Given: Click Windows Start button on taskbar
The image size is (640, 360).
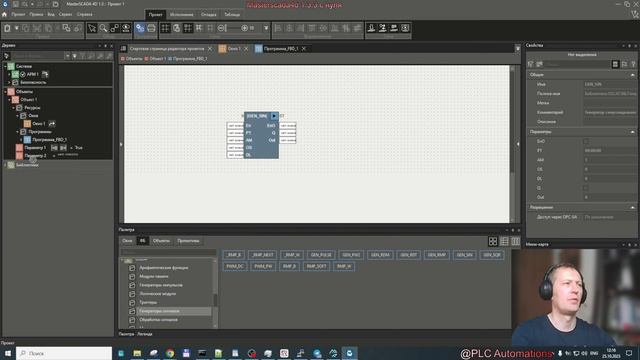Looking at the screenshot, I should (x=8, y=353).
